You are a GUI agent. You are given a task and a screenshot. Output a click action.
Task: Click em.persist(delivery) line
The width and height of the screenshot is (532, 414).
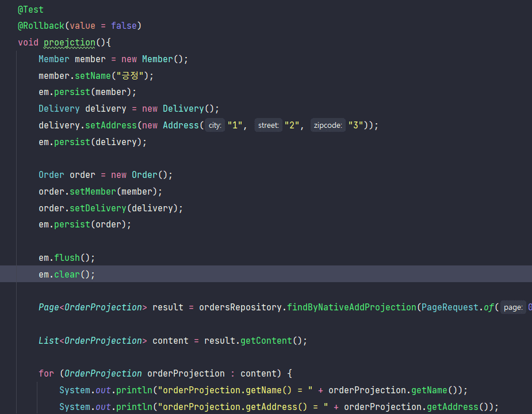93,142
